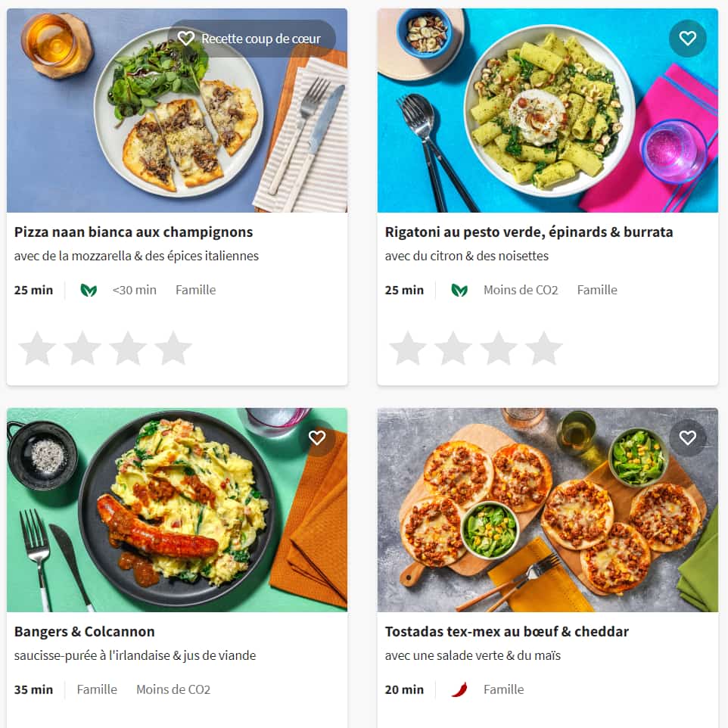728x728 pixels.
Task: Click the <30 min label on the Pizza naan card
Action: tap(135, 289)
